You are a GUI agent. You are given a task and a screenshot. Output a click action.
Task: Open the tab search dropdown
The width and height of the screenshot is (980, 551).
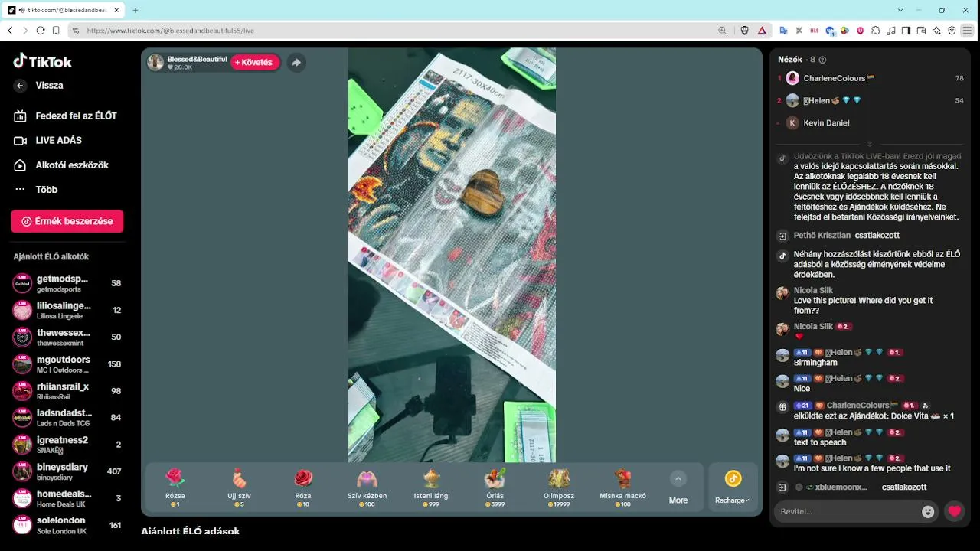900,10
